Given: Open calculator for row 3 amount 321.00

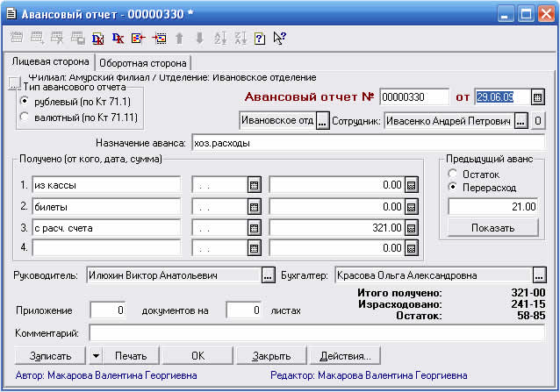Looking at the screenshot, I should pos(411,228).
